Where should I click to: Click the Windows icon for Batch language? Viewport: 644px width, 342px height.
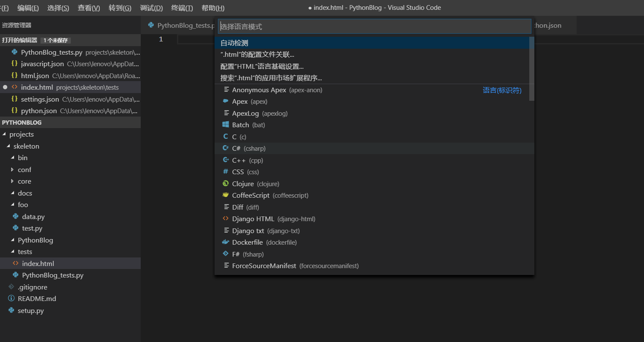click(226, 125)
